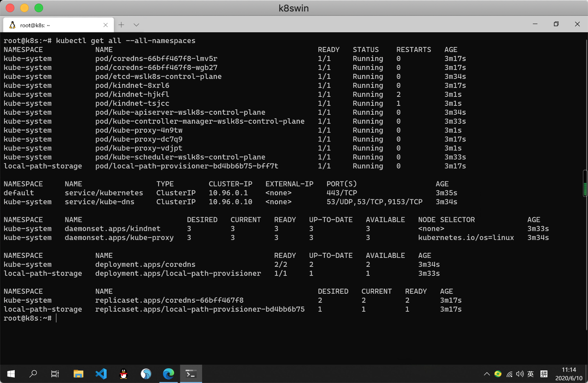Open QQ penguin app on taskbar
This screenshot has height=383, width=588.
coord(123,374)
